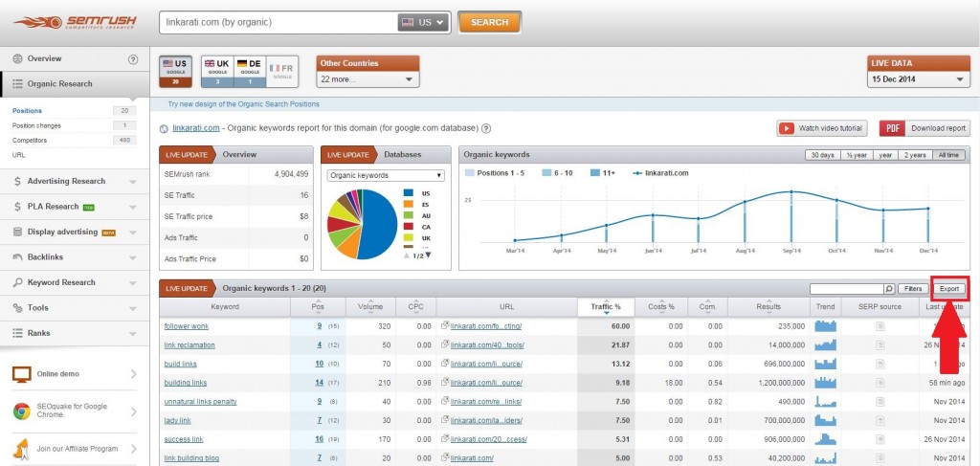The width and height of the screenshot is (980, 466).
Task: Select URL submenu item
Action: 18,155
